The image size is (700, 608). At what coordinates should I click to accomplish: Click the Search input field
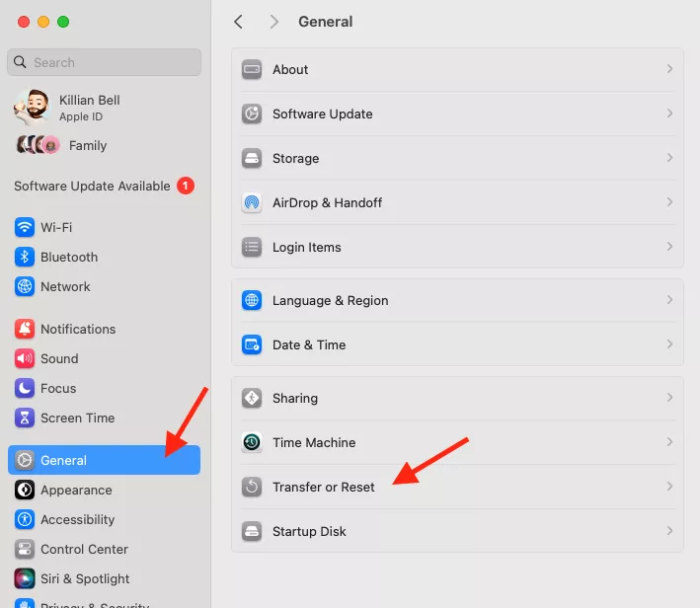point(104,62)
